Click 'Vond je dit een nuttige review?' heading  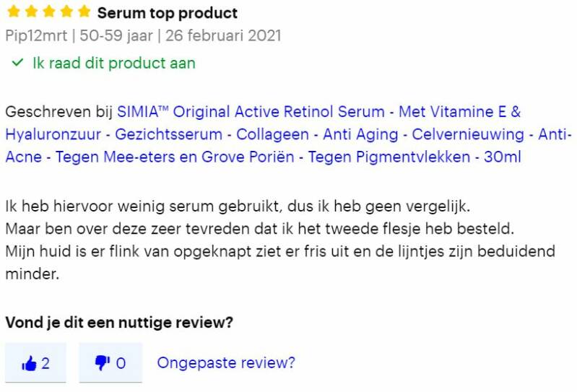coord(118,323)
